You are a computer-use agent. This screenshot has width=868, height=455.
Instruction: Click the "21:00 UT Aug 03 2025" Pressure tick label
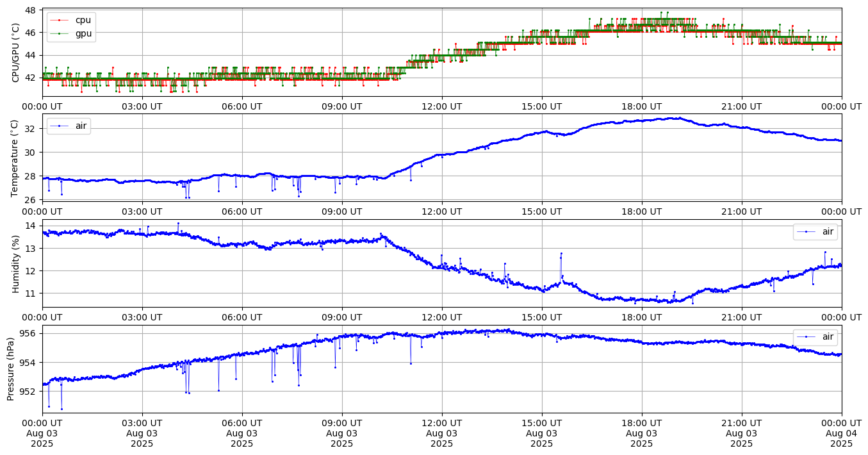pos(742,433)
